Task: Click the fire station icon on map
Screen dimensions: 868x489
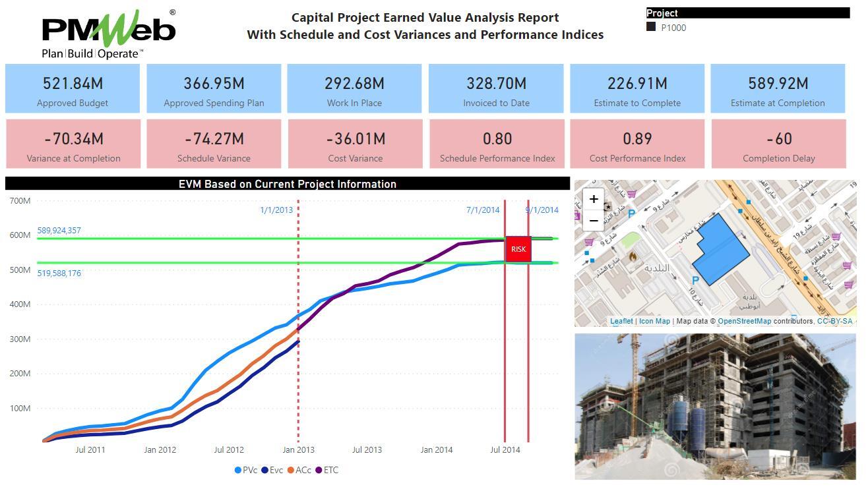Action: coord(633,256)
